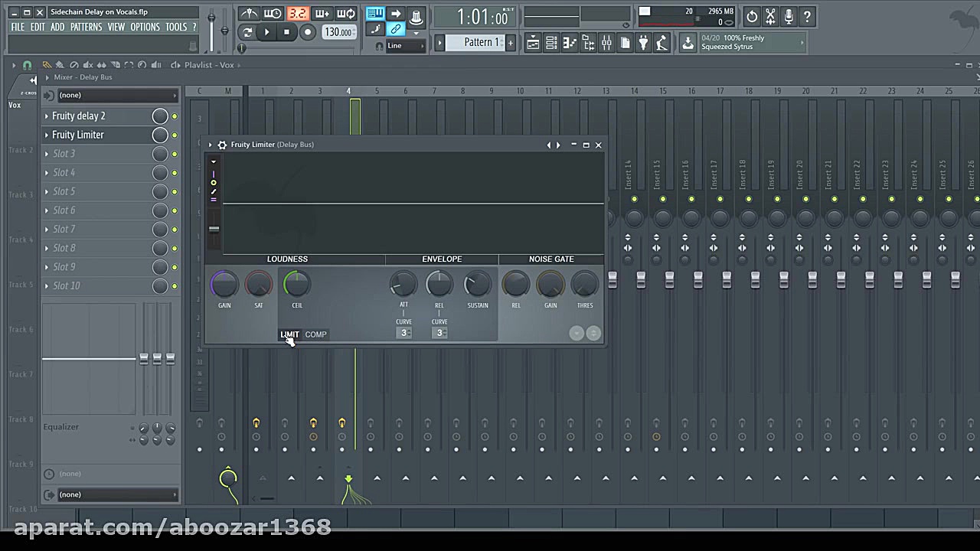The width and height of the screenshot is (980, 551).
Task: Open the Piano roll view icon
Action: point(569,44)
